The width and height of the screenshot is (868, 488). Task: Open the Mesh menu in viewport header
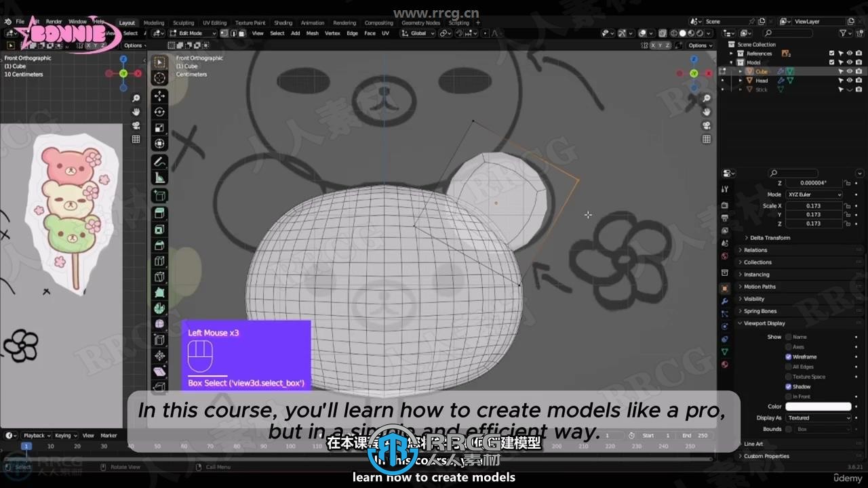pos(312,33)
